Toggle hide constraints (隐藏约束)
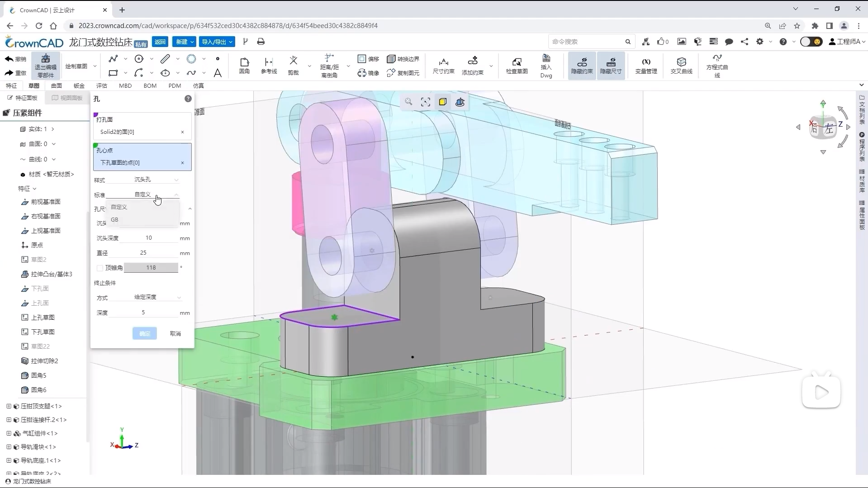Viewport: 868px width, 488px height. point(582,66)
